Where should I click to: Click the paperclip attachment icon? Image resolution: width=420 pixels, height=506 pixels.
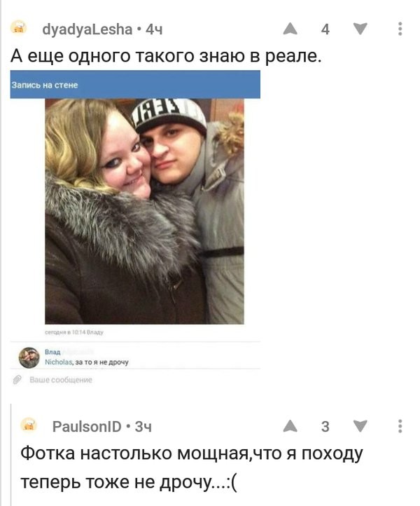(17, 380)
